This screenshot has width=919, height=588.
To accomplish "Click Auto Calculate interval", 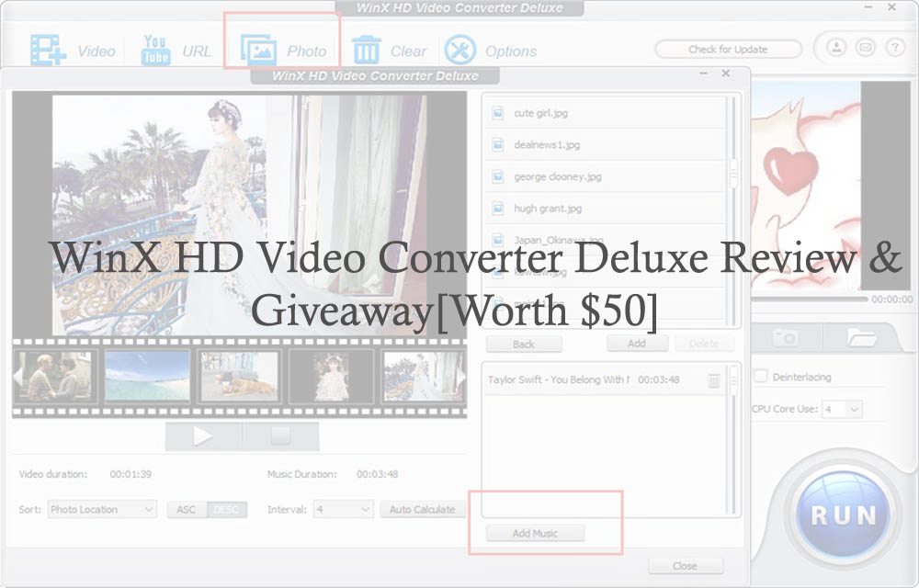I will click(423, 510).
